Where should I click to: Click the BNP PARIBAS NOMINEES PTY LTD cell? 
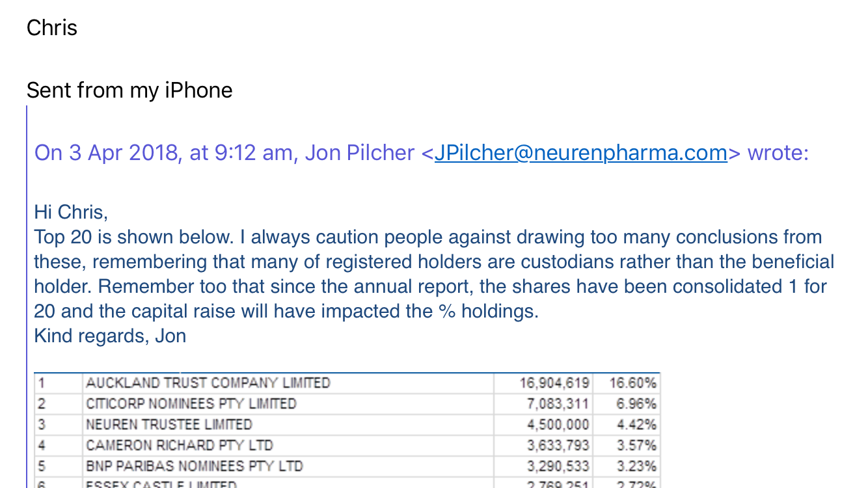[288, 466]
